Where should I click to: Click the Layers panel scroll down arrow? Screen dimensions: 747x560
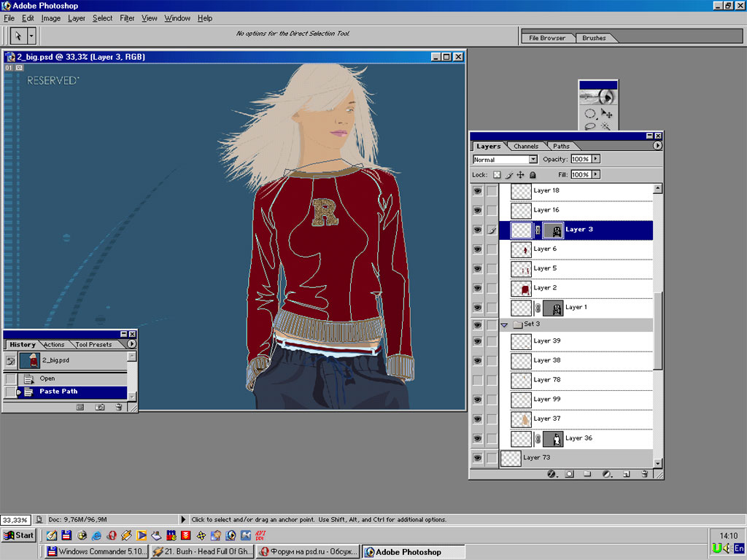657,463
